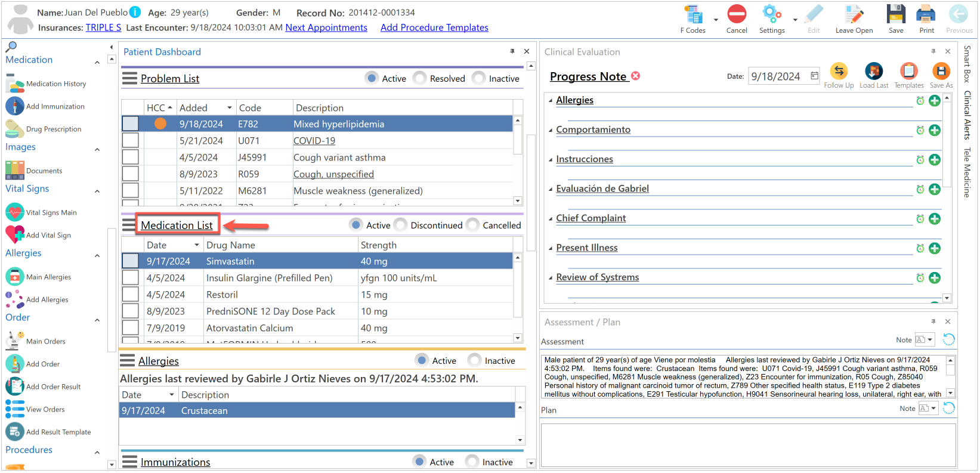Click Add Vital Sign
Screen dimensions: 980x473
[38, 235]
